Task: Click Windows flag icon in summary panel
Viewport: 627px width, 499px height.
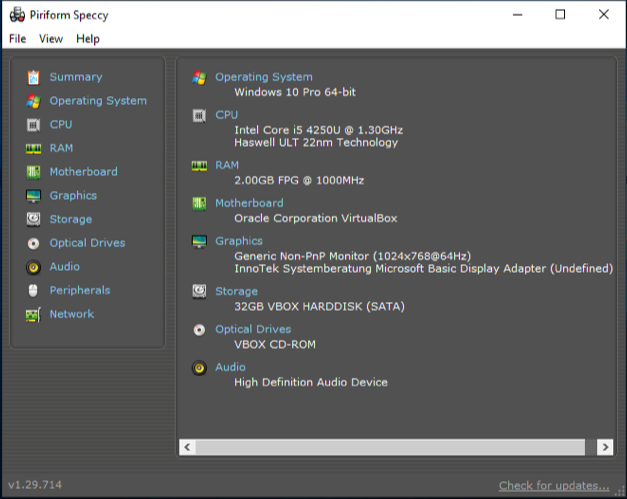Action: [199, 78]
